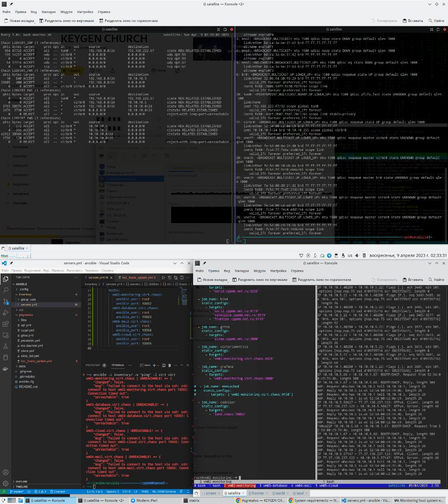Click the Telegram icon in the system tray
448x504 pixels.
(329, 255)
